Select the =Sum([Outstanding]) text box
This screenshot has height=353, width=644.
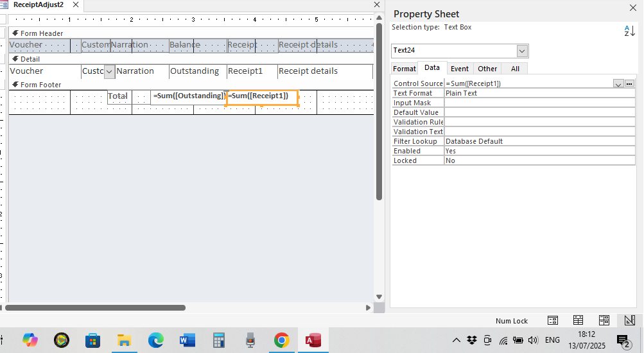(x=189, y=96)
